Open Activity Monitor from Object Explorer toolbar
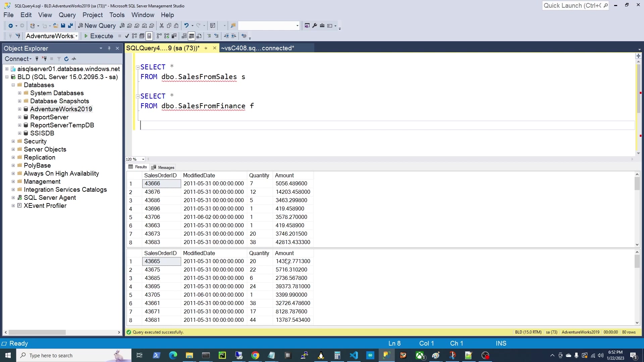The image size is (644, 362). pos(74,59)
